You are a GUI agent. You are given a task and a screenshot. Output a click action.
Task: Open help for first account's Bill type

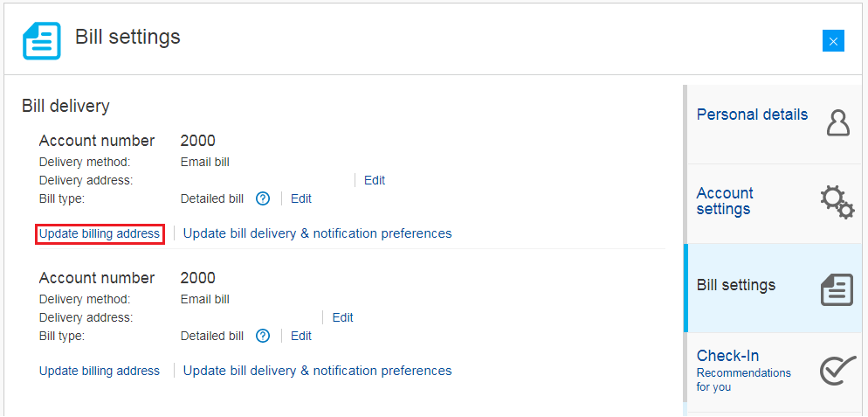point(263,198)
